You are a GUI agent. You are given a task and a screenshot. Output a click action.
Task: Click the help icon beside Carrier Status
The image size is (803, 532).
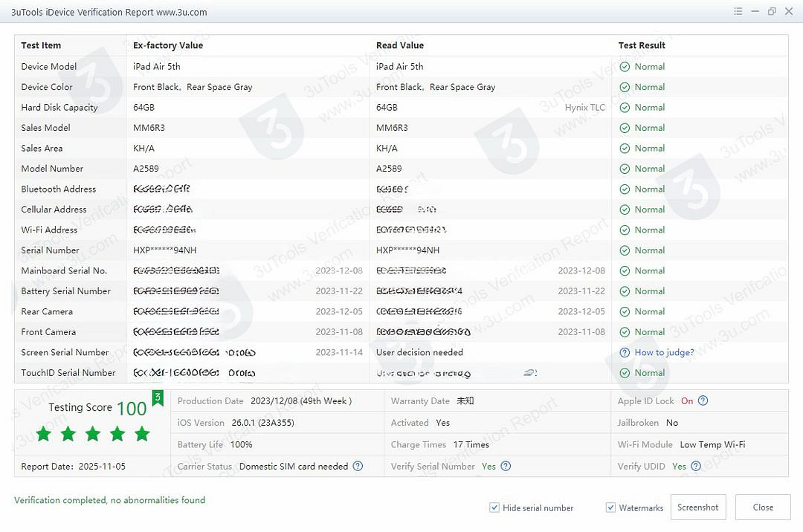(358, 467)
